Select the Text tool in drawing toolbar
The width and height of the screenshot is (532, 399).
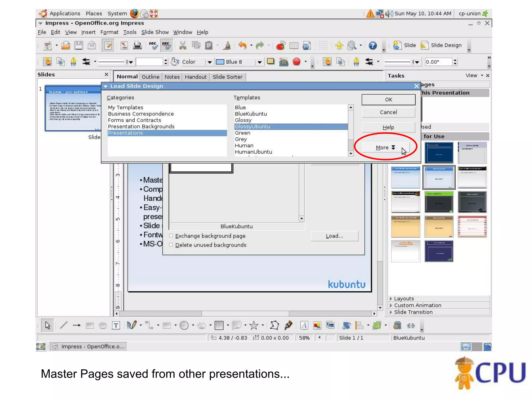click(x=116, y=325)
